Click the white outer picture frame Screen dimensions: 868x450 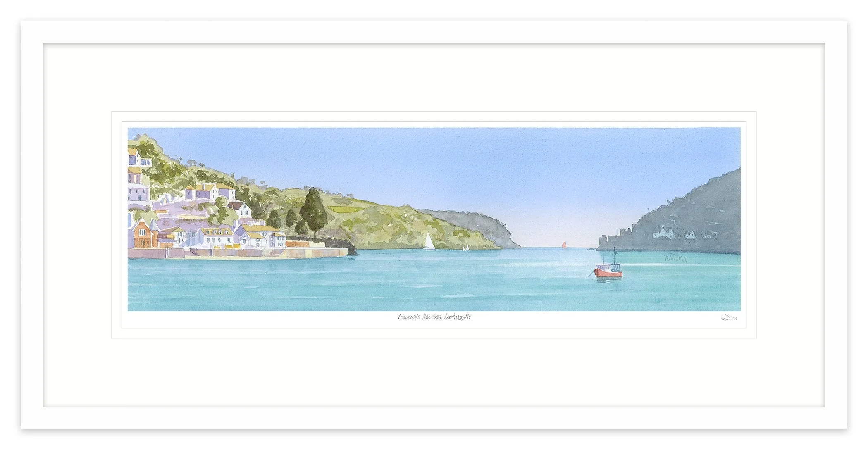click(434, 32)
